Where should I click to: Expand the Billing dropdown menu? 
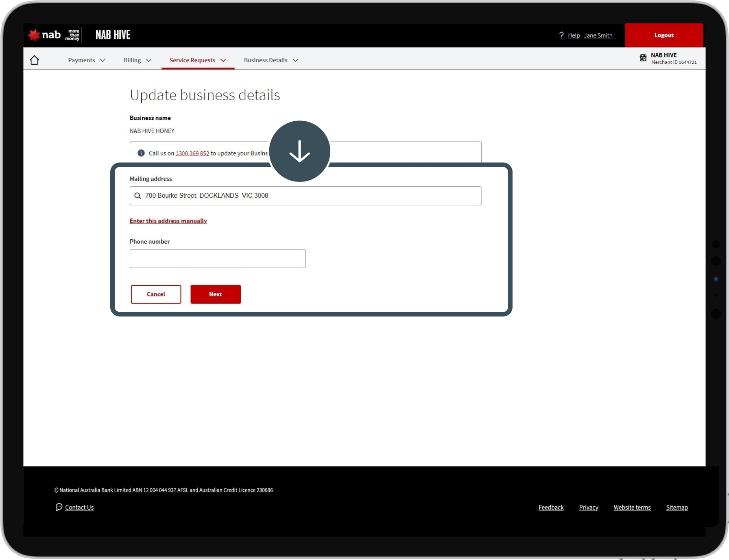138,60
